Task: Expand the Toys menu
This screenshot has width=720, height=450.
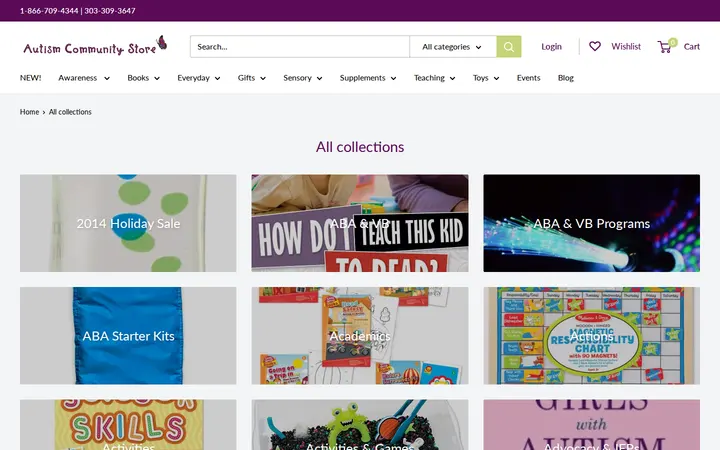Action: 486,78
